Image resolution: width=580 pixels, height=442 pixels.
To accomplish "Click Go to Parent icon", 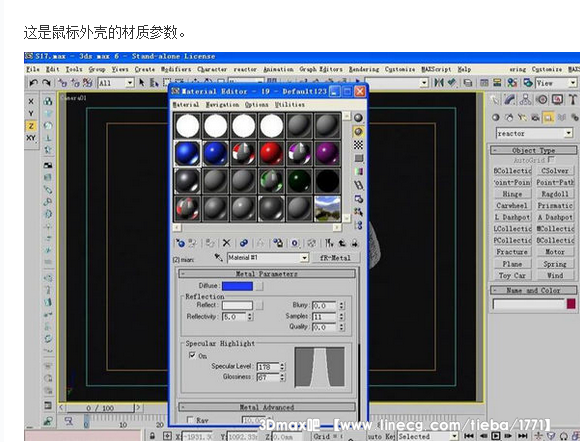I will coord(342,243).
